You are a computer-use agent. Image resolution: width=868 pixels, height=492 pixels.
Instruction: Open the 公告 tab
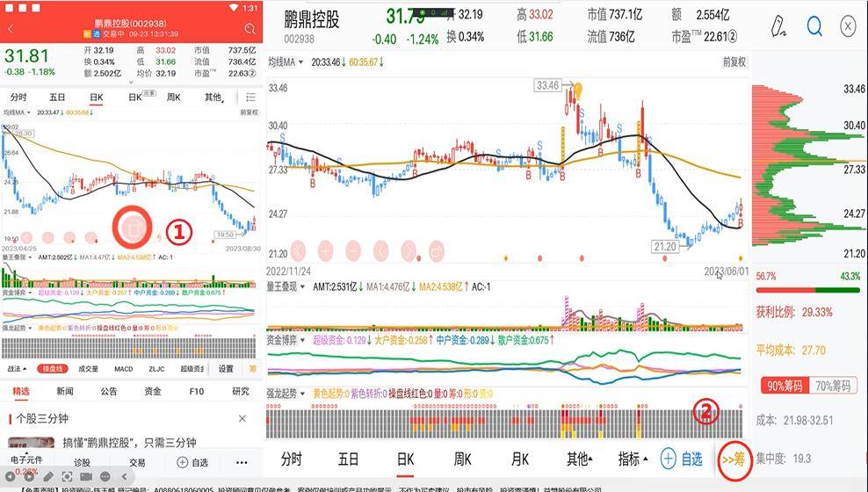109,391
